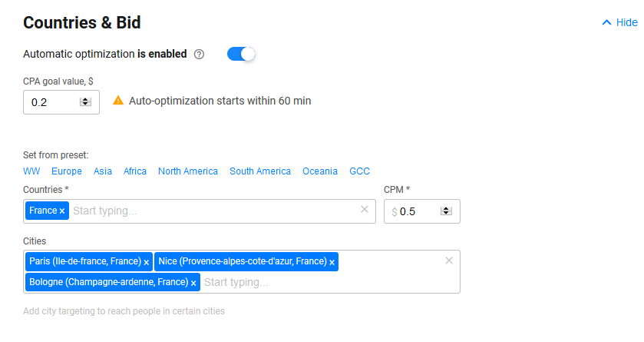The image size is (644, 342).
Task: Apply the North America preset
Action: click(x=188, y=171)
